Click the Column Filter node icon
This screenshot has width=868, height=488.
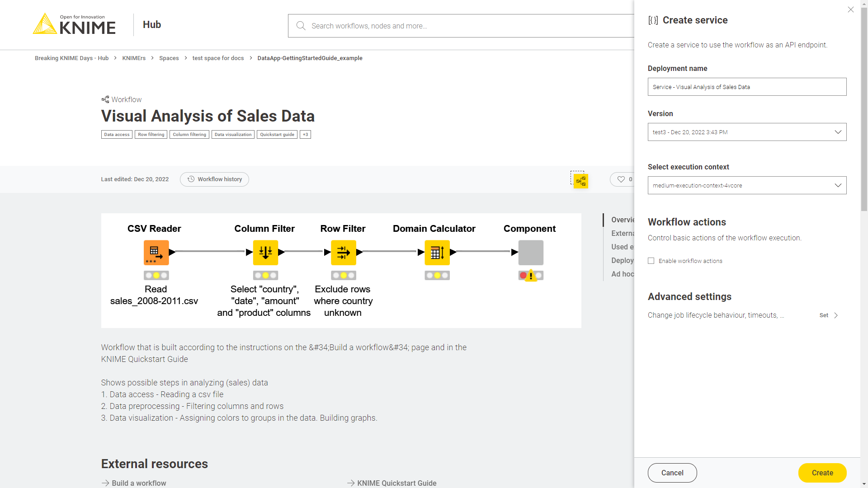(265, 253)
